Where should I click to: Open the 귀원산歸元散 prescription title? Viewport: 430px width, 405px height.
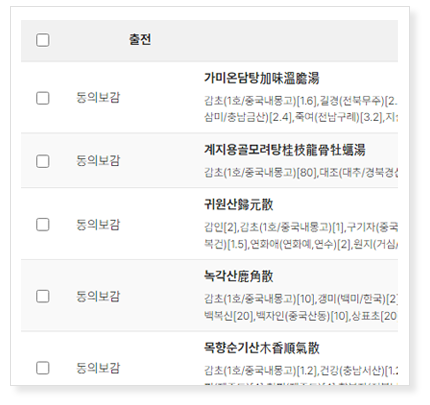(x=239, y=204)
